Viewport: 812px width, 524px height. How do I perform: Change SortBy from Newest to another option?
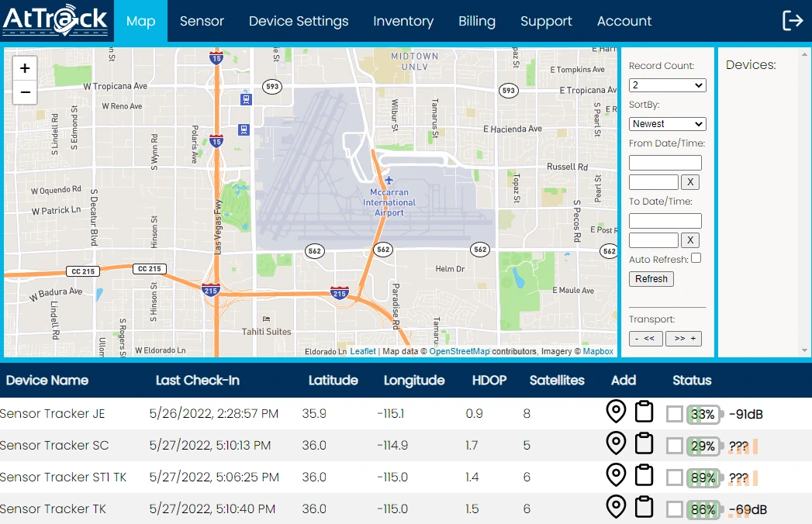coord(667,123)
